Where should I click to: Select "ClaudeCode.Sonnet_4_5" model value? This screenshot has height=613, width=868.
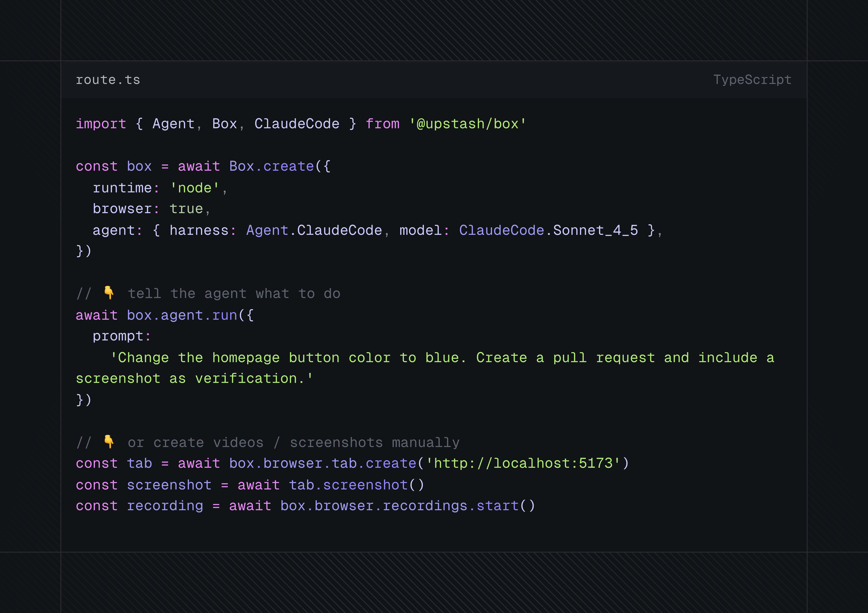(x=549, y=230)
